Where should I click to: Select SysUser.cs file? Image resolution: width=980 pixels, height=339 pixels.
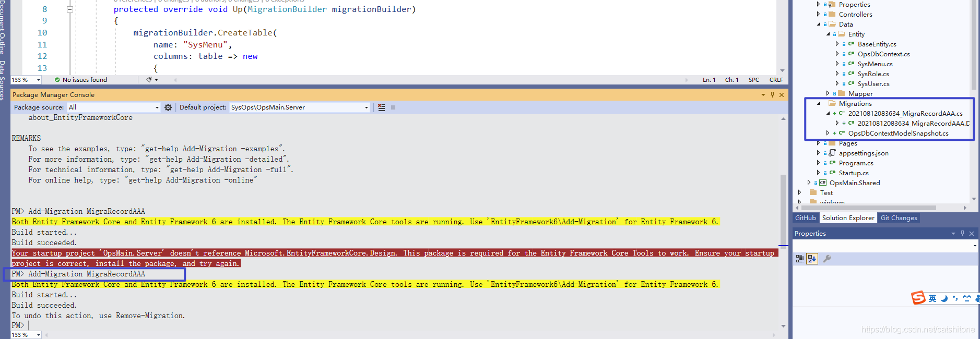[x=873, y=84]
